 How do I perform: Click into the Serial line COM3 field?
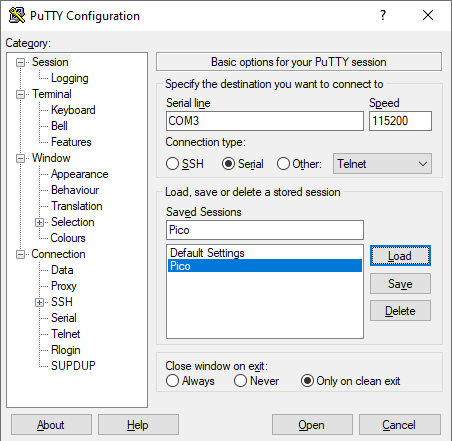click(x=265, y=121)
